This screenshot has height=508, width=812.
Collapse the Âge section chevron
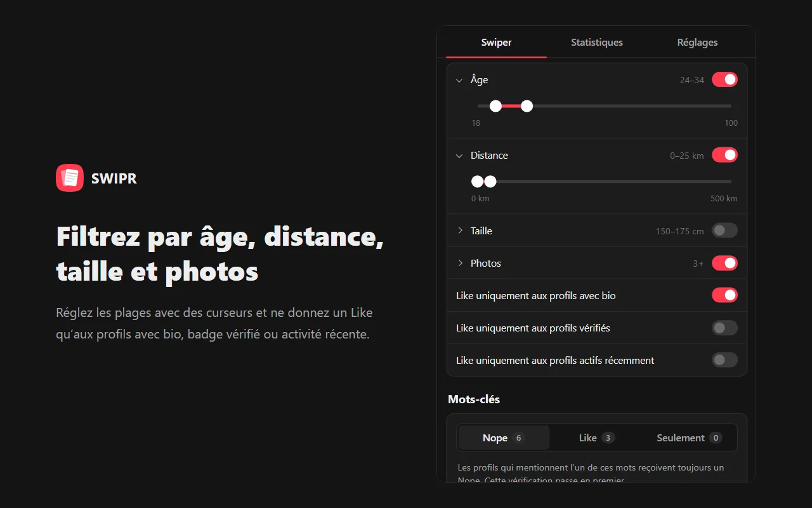click(x=460, y=80)
